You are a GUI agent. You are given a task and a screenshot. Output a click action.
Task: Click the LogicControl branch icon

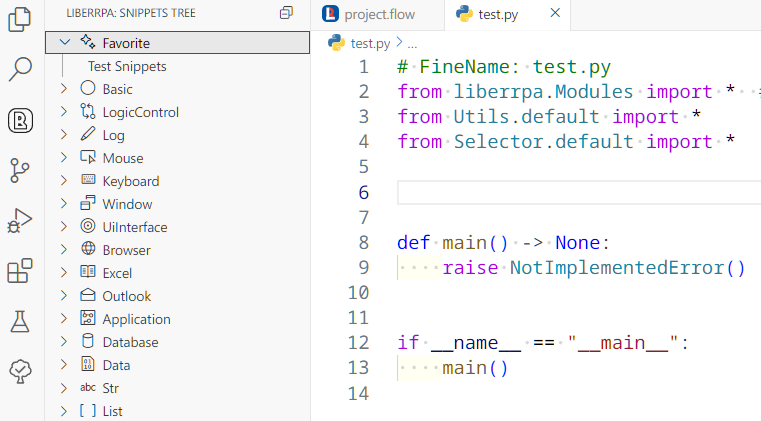point(88,112)
